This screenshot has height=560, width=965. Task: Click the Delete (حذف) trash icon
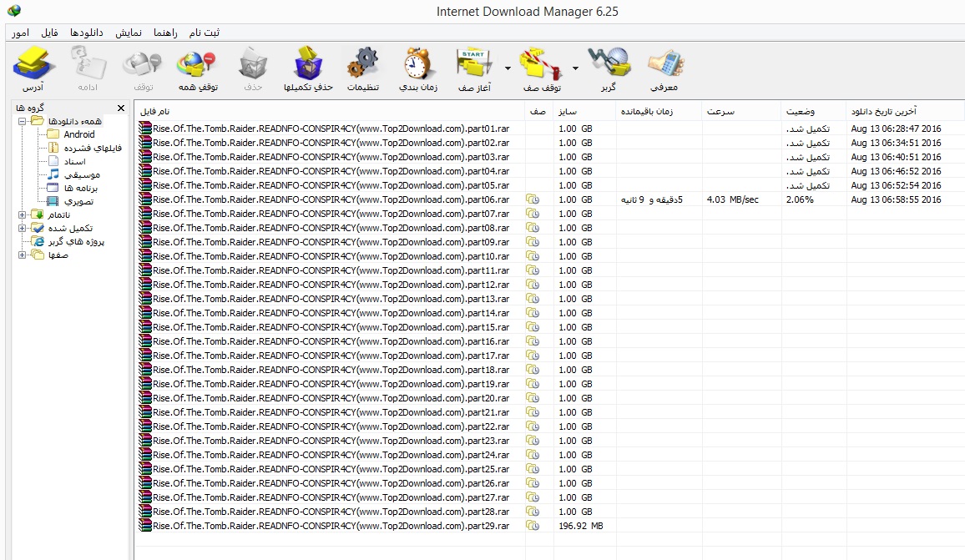click(252, 63)
